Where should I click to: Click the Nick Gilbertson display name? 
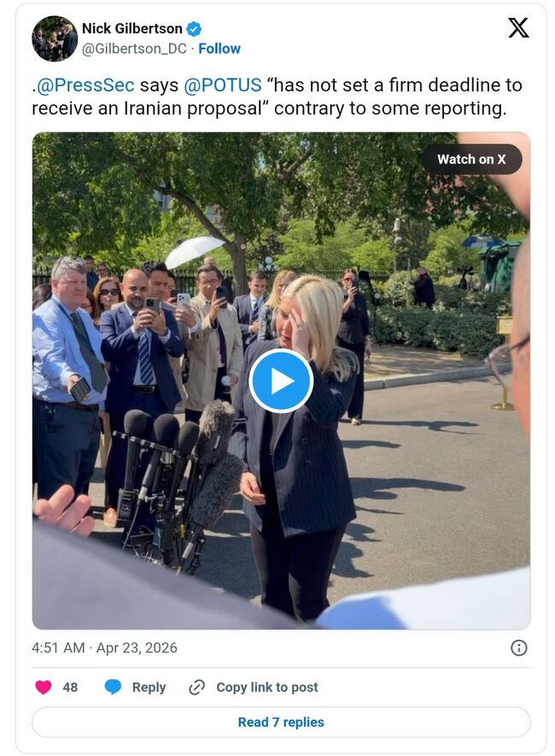pyautogui.click(x=132, y=28)
